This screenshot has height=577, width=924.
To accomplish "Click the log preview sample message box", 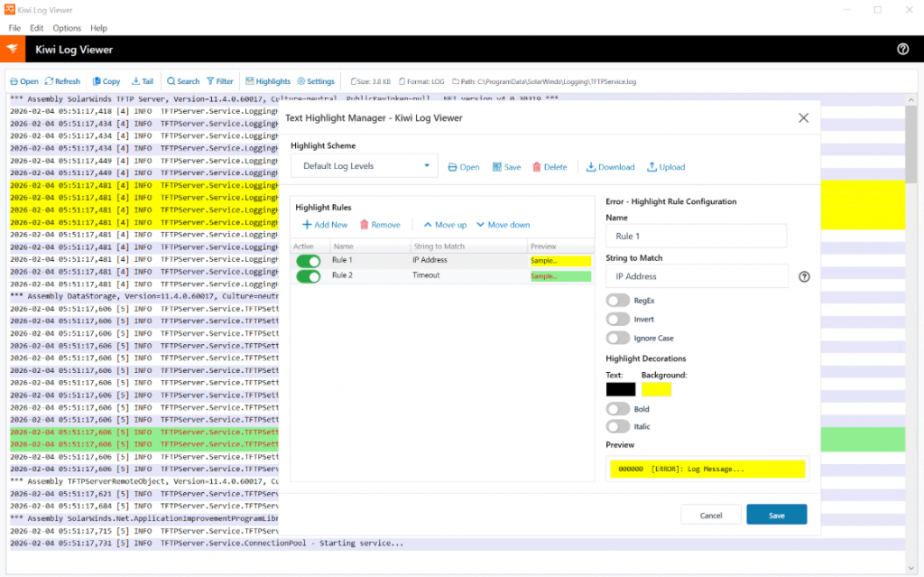I will (x=707, y=469).
